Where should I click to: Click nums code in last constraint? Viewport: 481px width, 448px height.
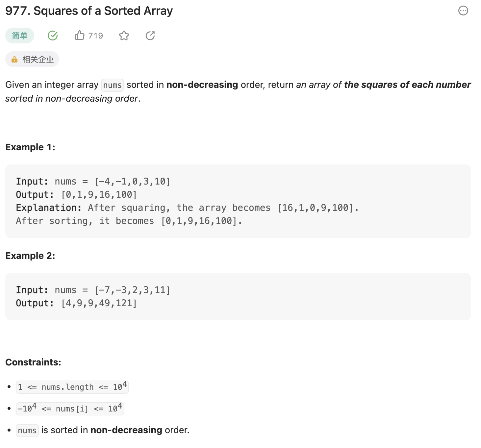[x=27, y=431]
